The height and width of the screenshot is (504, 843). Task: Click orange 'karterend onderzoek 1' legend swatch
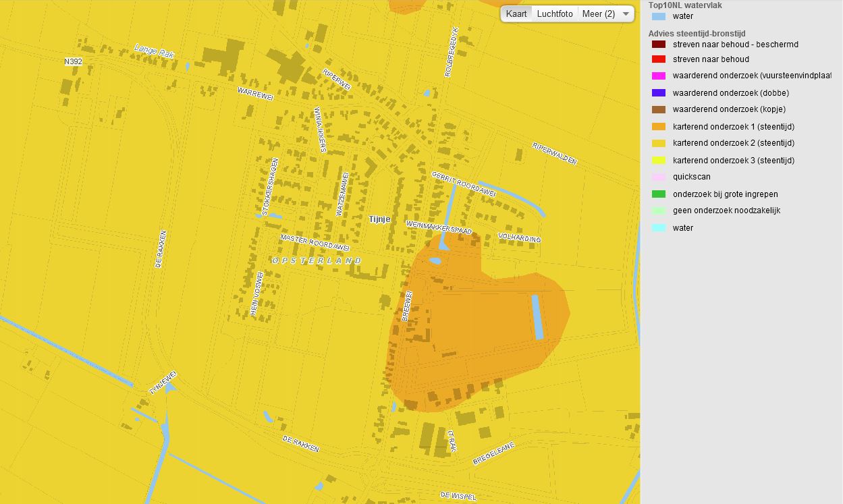pos(658,127)
